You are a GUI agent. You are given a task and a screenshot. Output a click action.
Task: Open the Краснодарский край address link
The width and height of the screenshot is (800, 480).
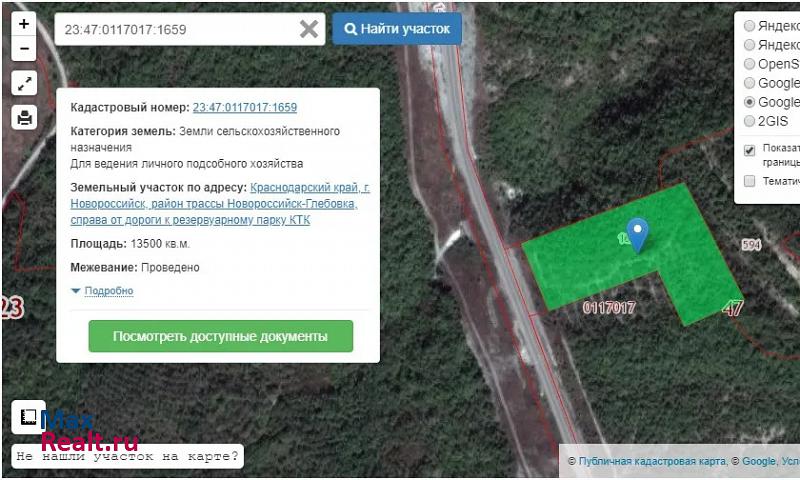pos(310,187)
